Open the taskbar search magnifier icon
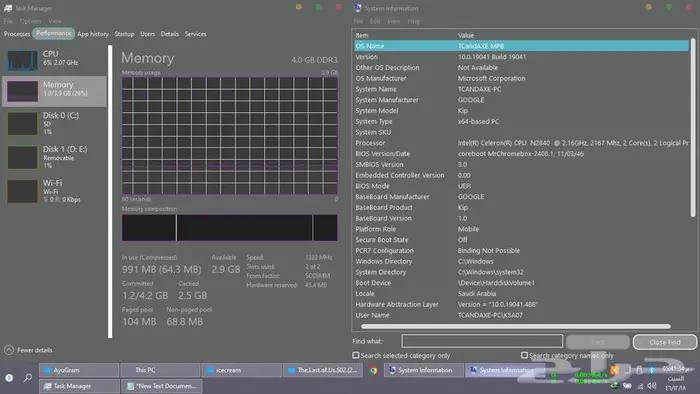This screenshot has height=394, width=700. tap(28, 377)
